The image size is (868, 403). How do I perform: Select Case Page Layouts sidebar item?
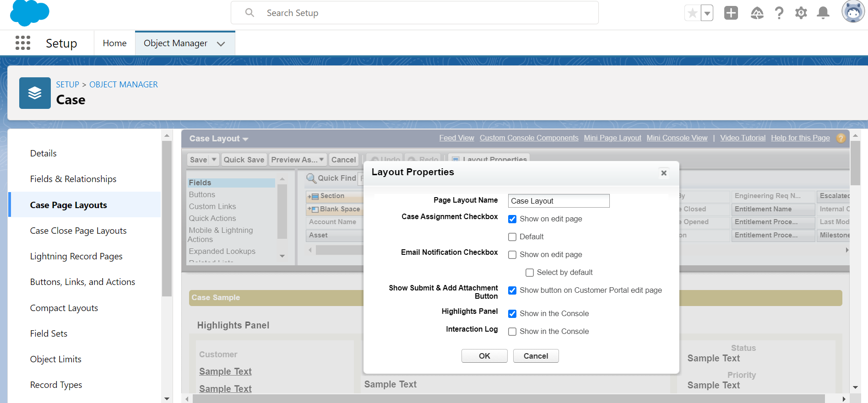coord(85,205)
